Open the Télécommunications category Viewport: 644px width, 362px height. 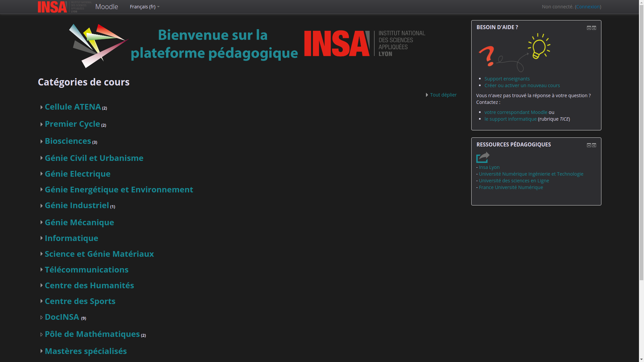tap(86, 269)
